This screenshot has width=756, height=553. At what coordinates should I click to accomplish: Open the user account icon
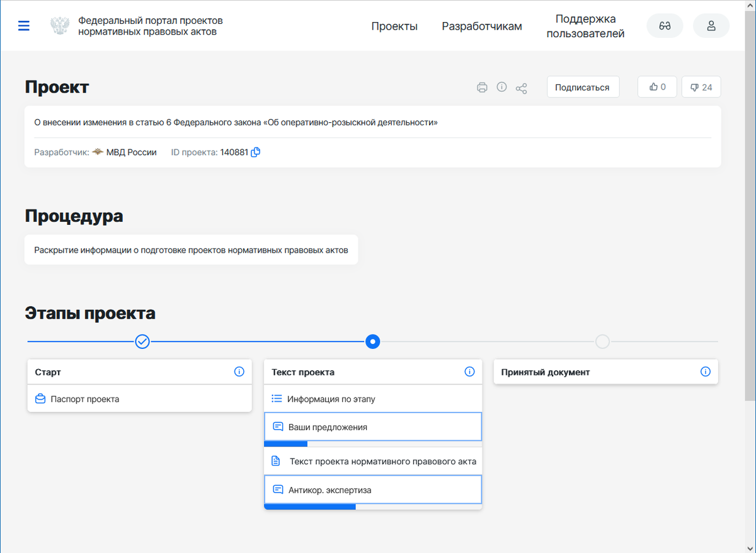point(711,26)
